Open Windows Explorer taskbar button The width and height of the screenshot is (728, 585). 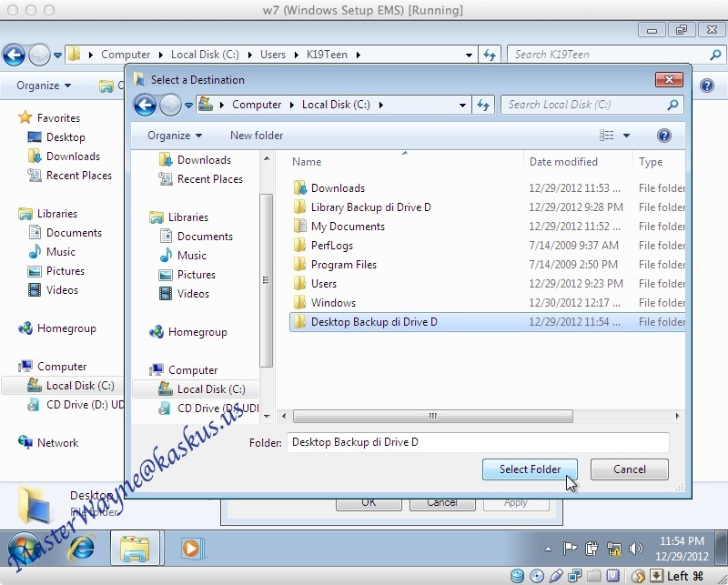click(x=135, y=549)
